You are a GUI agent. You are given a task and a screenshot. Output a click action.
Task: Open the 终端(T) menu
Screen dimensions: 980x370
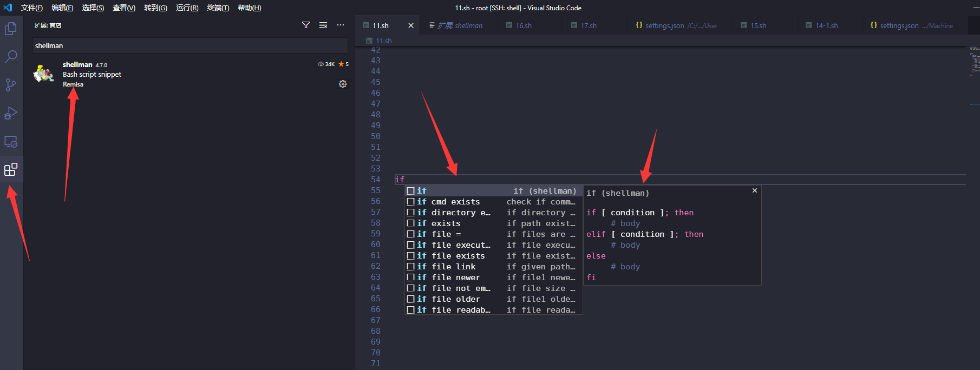218,8
